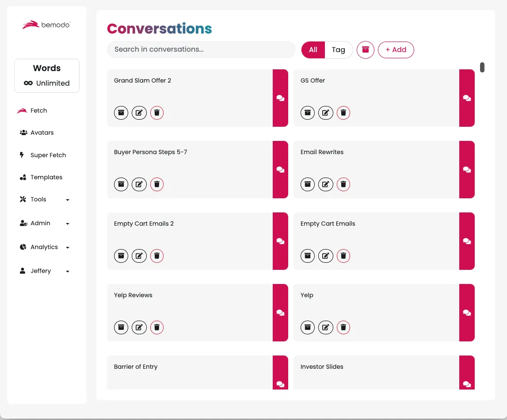The height and width of the screenshot is (420, 507).
Task: Select the All filter toggle
Action: click(x=313, y=50)
